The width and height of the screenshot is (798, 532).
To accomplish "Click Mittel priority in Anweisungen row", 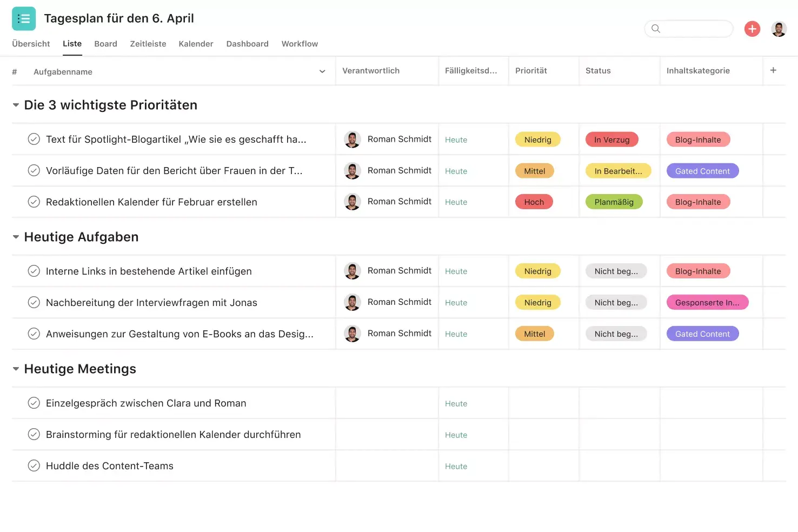I will click(x=535, y=334).
